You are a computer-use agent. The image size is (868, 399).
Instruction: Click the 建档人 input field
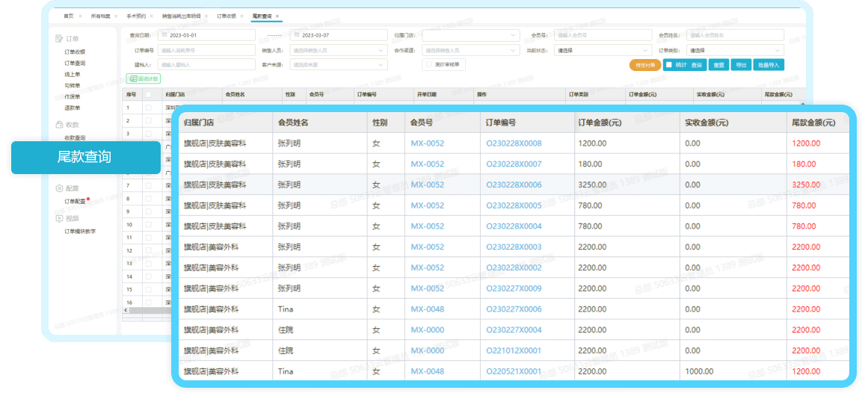coord(206,64)
